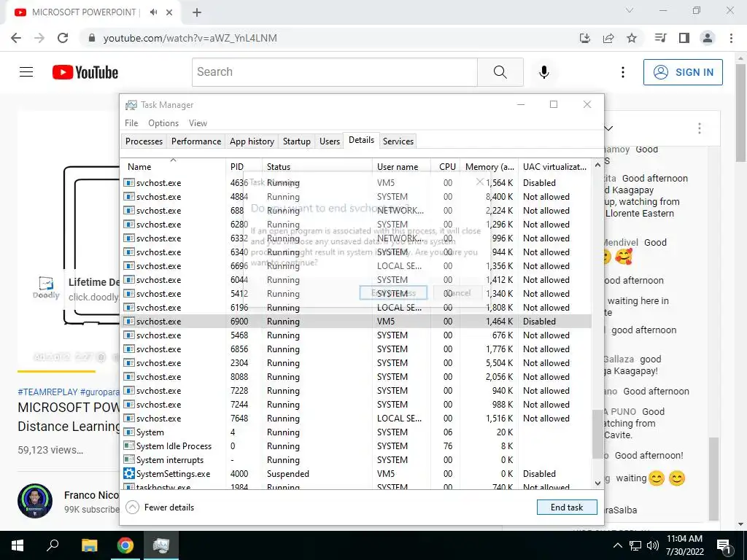Click the Task Manager taskbar icon
Viewport: 747px width, 560px height.
[x=161, y=545]
